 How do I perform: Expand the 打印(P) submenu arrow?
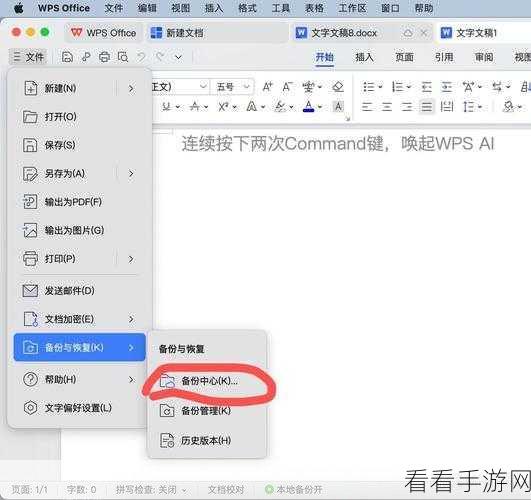click(131, 259)
